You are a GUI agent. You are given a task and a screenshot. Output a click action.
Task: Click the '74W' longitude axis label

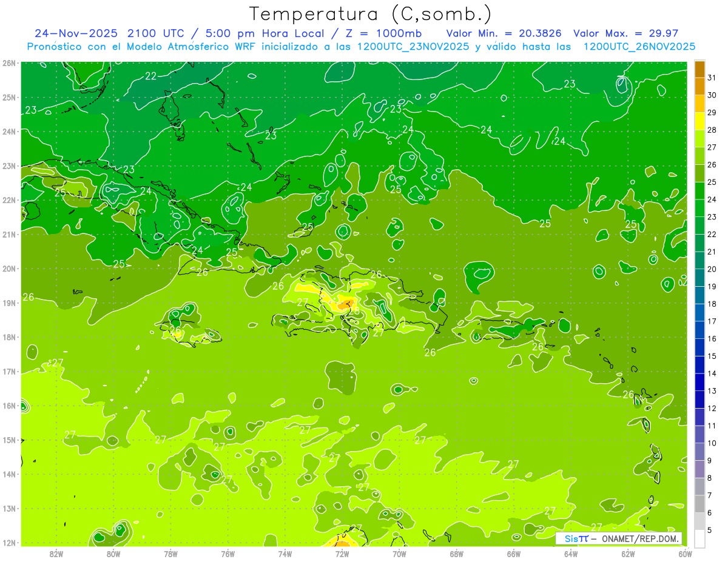(285, 553)
